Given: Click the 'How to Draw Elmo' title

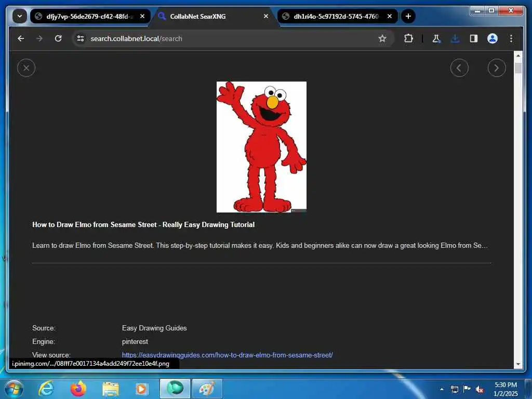Looking at the screenshot, I should tap(143, 224).
